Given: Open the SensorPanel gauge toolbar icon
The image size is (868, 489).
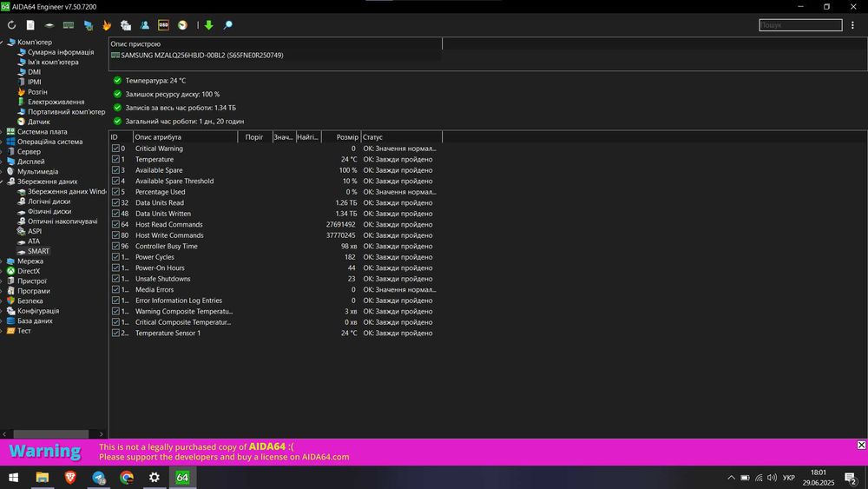Looking at the screenshot, I should pos(182,25).
